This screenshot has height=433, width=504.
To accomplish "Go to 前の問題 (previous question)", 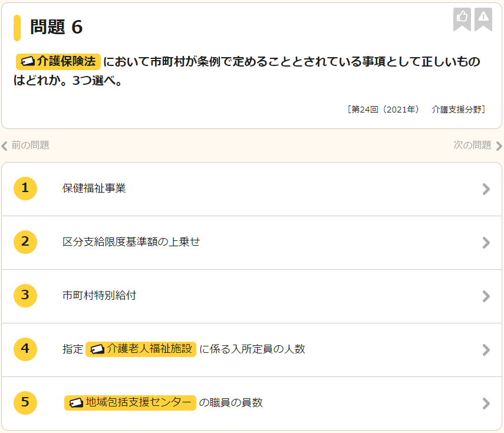I will (25, 145).
